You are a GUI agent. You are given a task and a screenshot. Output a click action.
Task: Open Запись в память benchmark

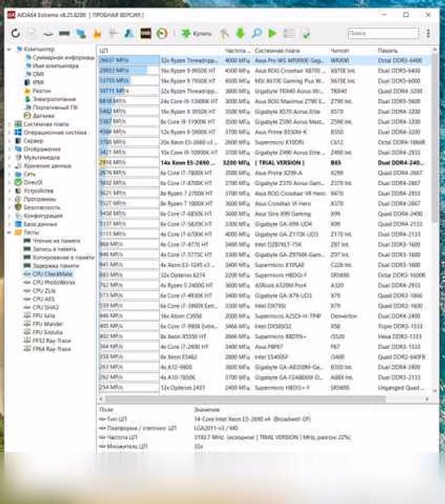pos(55,249)
